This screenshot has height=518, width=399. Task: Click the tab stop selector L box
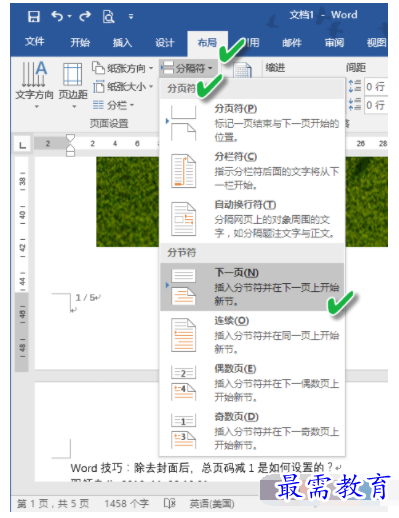22,144
